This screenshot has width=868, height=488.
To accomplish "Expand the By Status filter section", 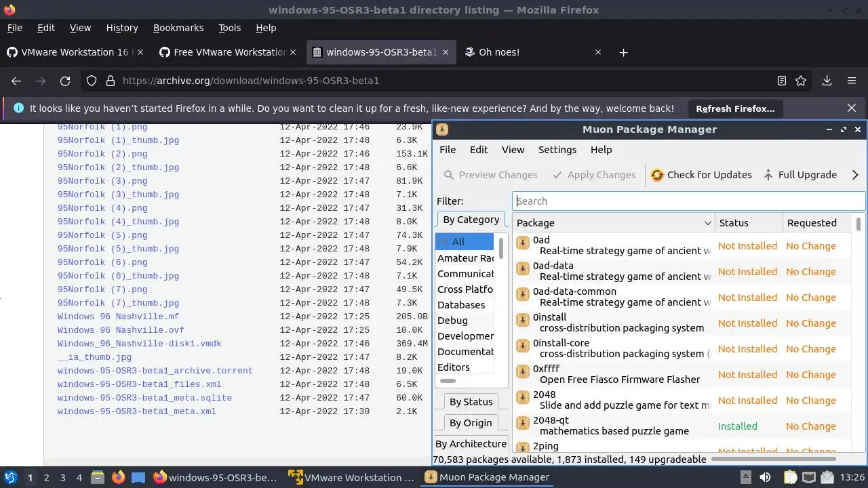I will (471, 402).
